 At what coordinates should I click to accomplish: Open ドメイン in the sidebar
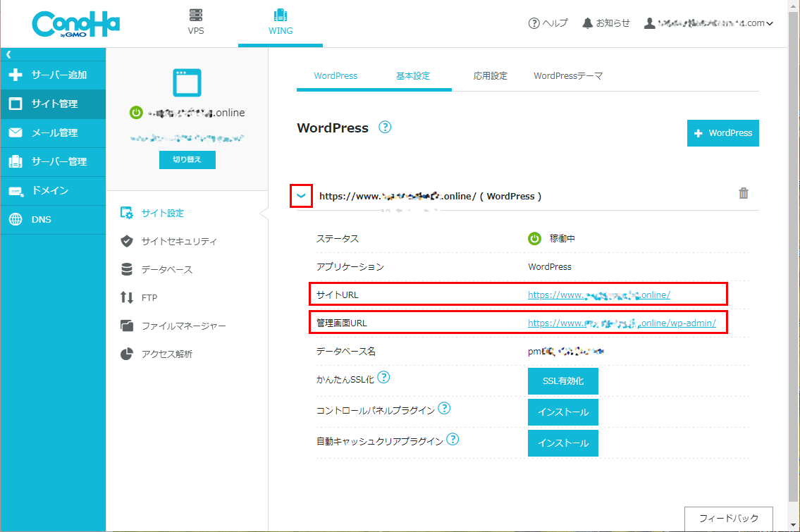(53, 191)
